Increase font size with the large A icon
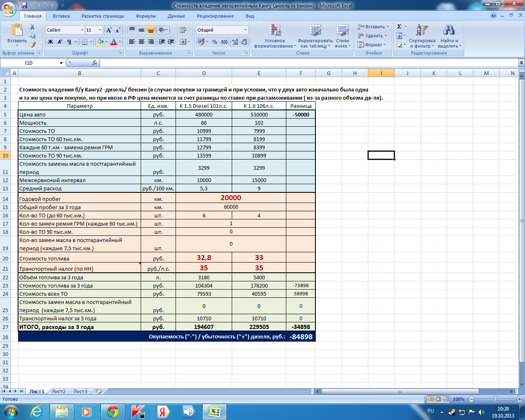Screen dimensions: 525x420 [x=109, y=30]
